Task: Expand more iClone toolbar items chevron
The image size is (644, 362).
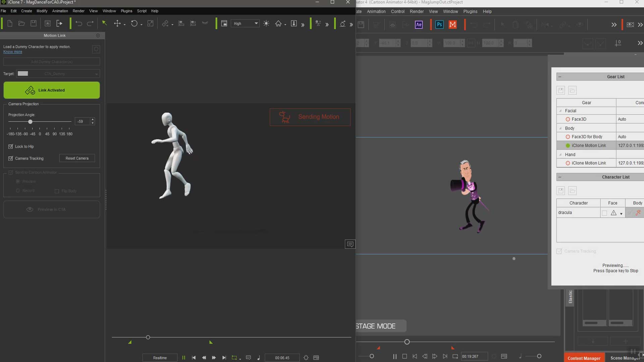Action: (303, 24)
